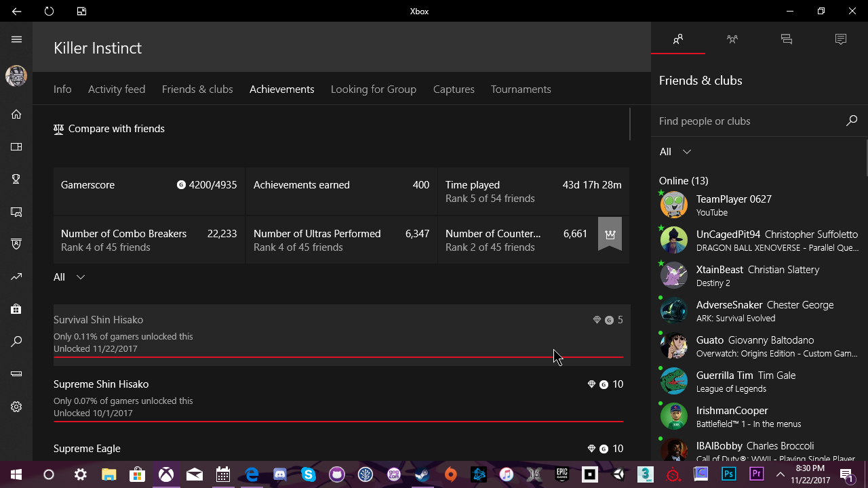Viewport: 868px width, 488px height.
Task: Switch to the Activity alerts panel icon tab
Action: click(x=841, y=39)
